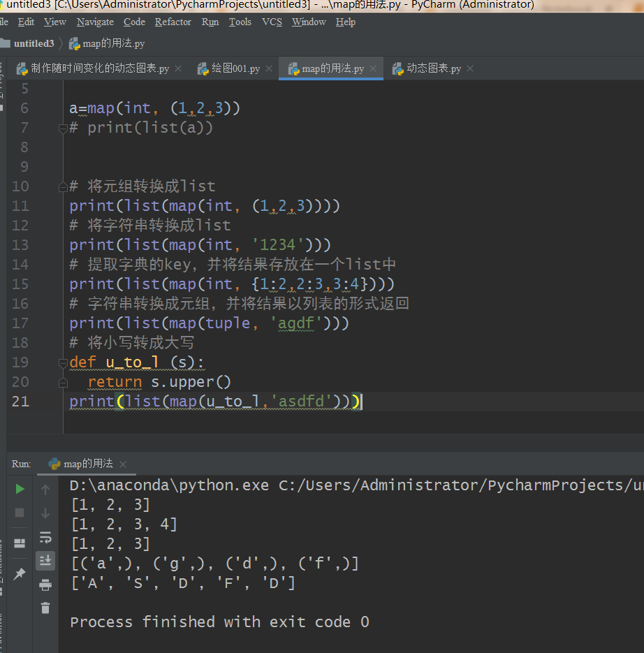Collapse the u_to_l function fold at line 19

[63, 362]
